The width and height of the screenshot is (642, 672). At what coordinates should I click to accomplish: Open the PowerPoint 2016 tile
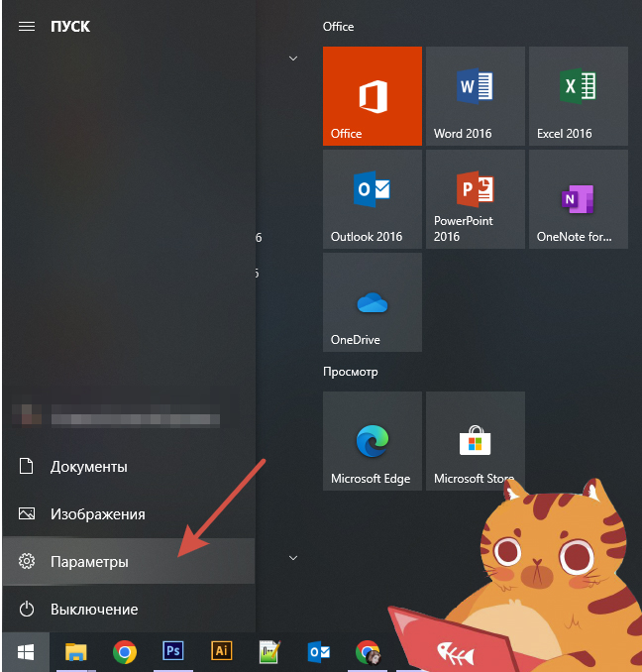pos(475,198)
